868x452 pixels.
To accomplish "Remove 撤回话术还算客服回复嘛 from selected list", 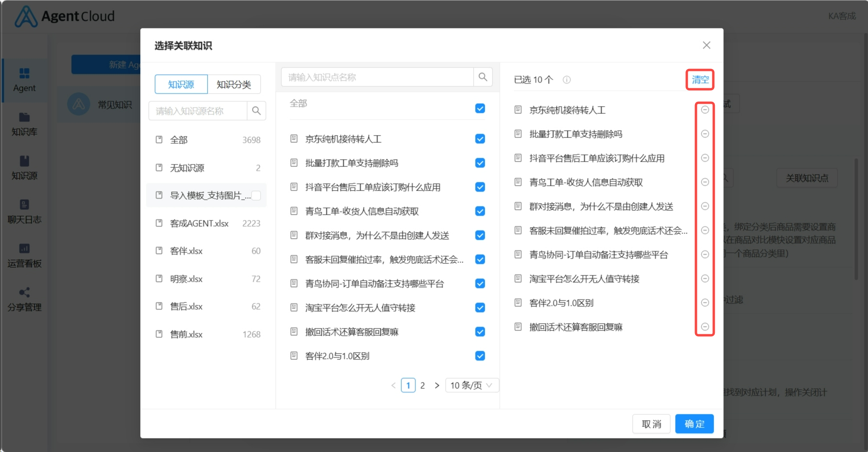I will (705, 327).
